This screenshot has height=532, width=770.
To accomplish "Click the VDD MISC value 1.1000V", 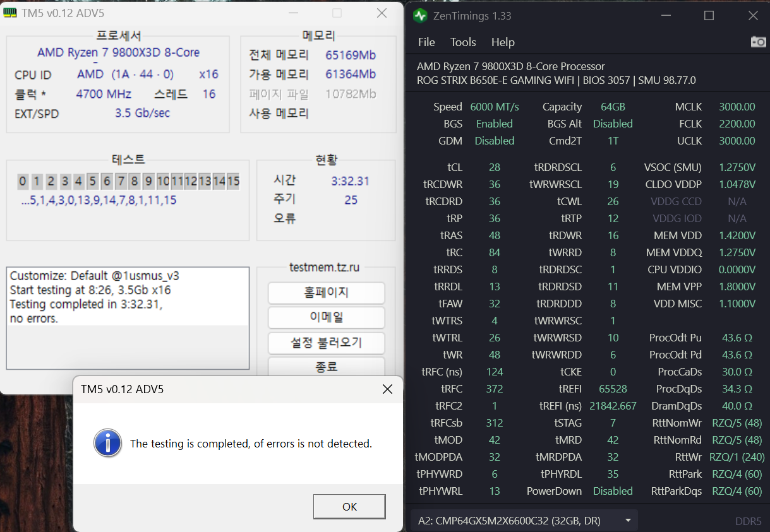I will [x=737, y=304].
